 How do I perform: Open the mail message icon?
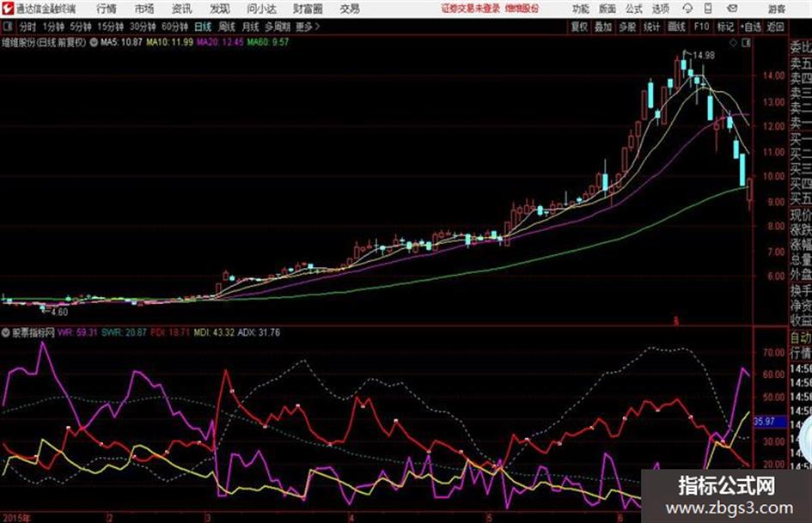pyautogui.click(x=732, y=9)
